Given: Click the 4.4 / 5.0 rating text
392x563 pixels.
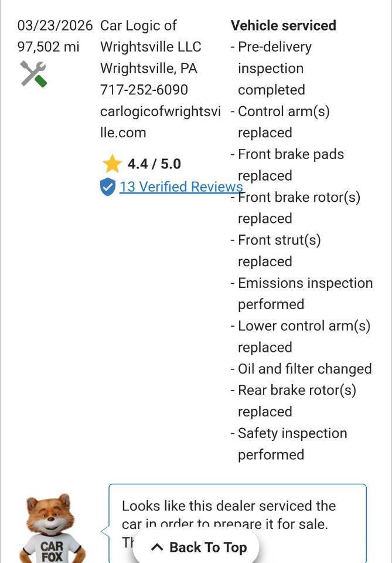Looking at the screenshot, I should pyautogui.click(x=154, y=164).
